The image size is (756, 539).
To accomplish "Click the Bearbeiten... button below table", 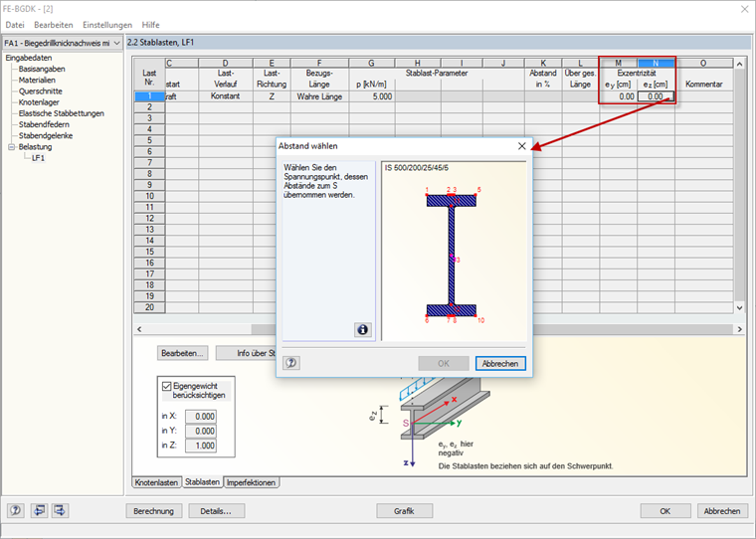I will [x=182, y=353].
